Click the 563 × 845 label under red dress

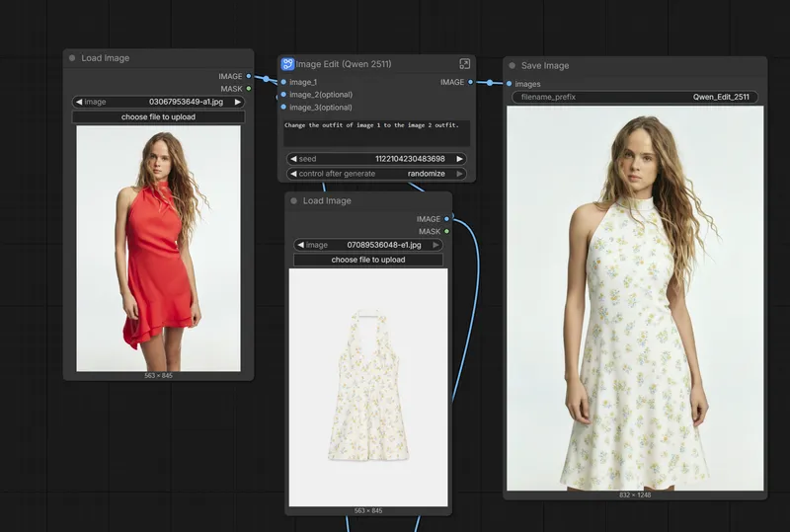[158, 375]
